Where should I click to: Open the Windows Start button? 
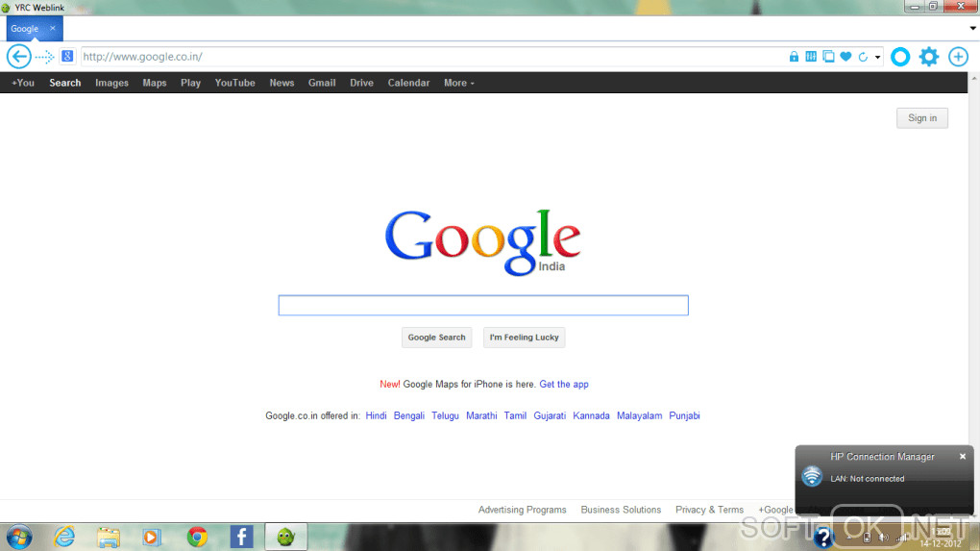[x=19, y=538]
